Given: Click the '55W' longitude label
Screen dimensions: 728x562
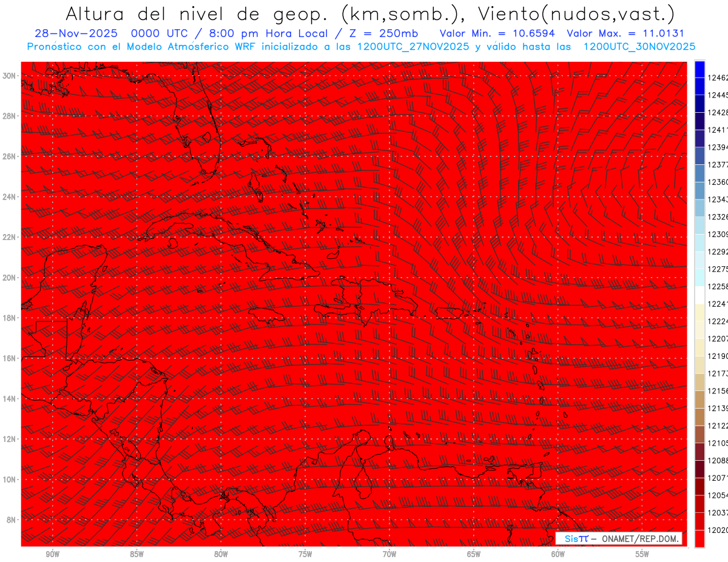Looking at the screenshot, I should pyautogui.click(x=642, y=554).
